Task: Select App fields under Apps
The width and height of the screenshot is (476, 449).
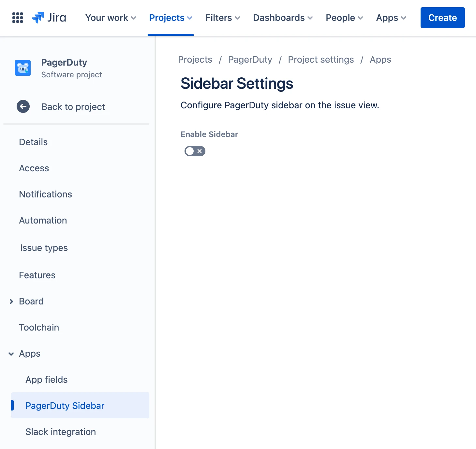Action: 47,379
